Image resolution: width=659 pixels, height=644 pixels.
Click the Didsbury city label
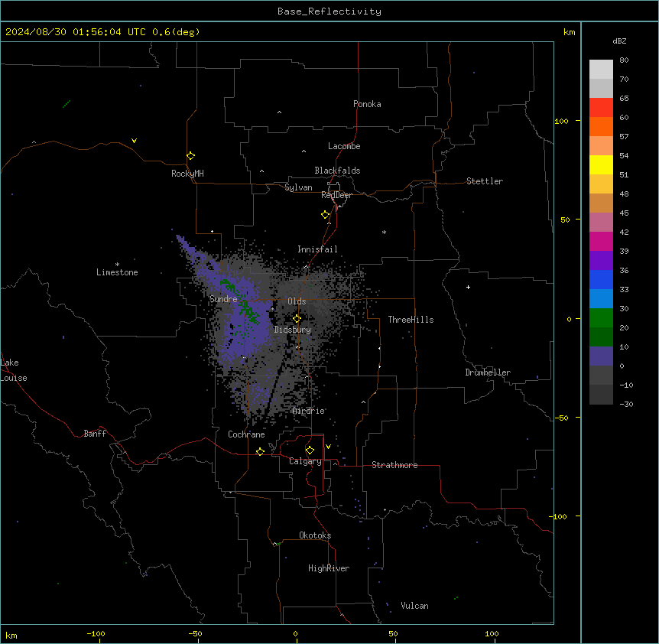293,330
